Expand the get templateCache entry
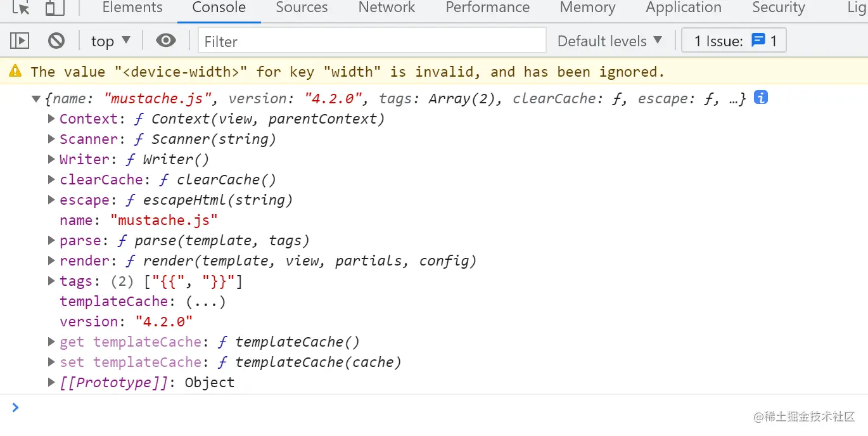This screenshot has height=436, width=868. pyautogui.click(x=52, y=342)
